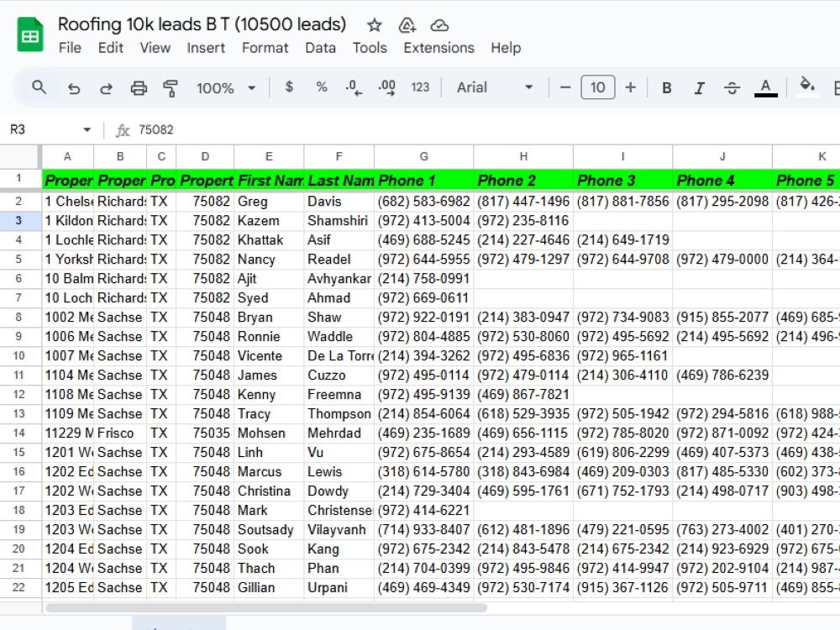840x630 pixels.
Task: Toggle italic formatting
Action: [699, 88]
